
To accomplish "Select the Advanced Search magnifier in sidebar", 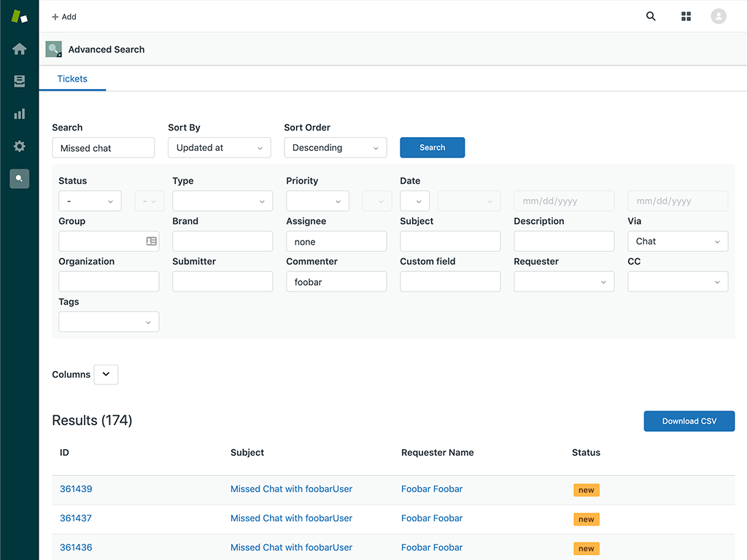I will tap(19, 179).
